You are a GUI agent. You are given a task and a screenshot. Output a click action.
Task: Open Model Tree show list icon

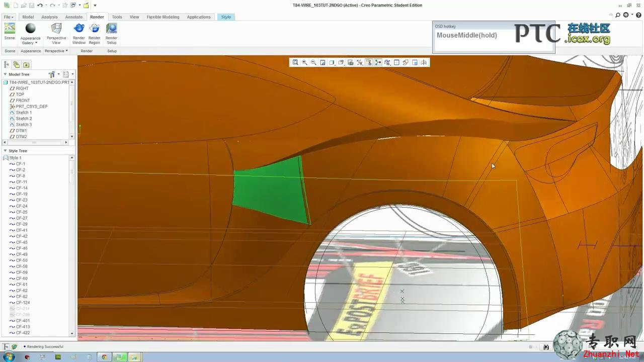pyautogui.click(x=66, y=74)
